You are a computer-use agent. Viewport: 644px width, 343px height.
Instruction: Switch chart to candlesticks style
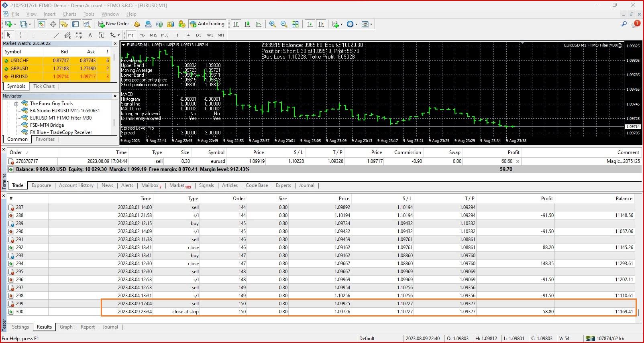tap(247, 24)
